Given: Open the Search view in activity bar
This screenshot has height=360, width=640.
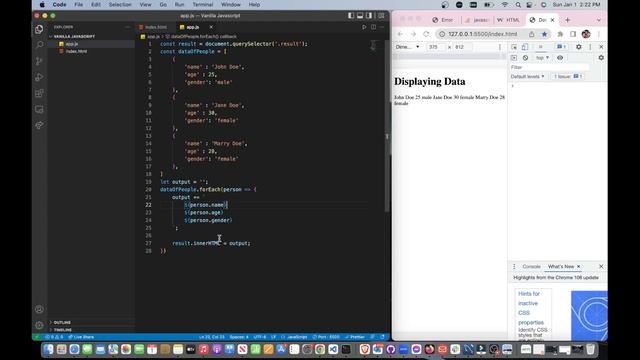Looking at the screenshot, I should tap(39, 44).
